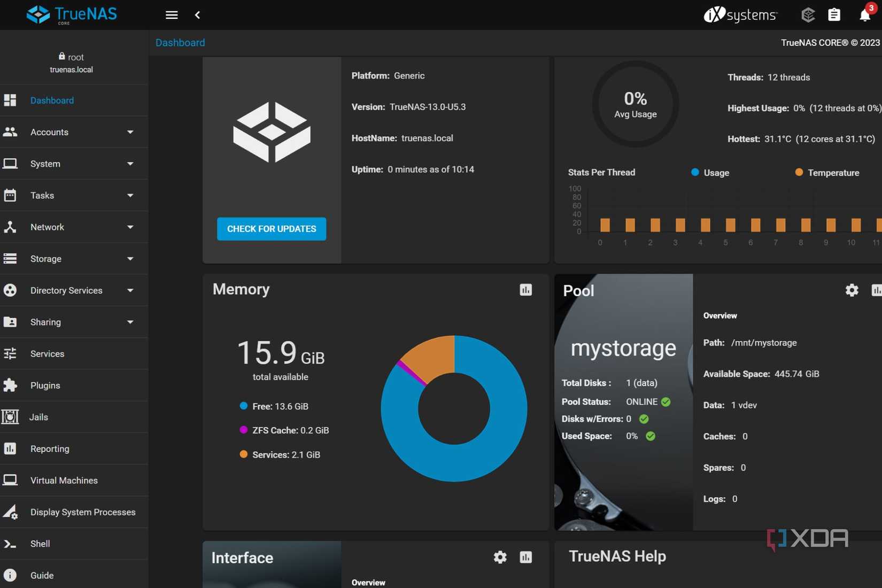Open Interface settings gear icon
The height and width of the screenshot is (588, 882).
500,557
